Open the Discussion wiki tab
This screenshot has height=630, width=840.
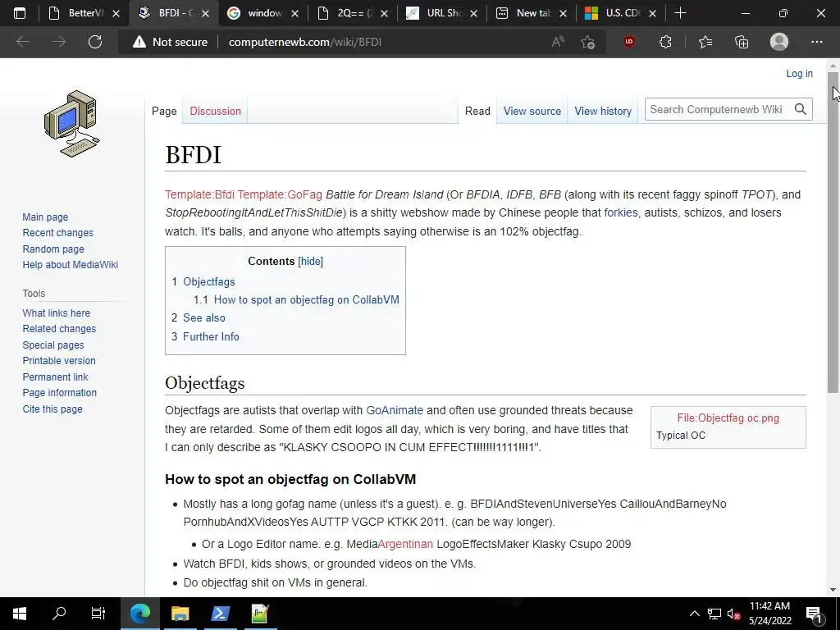(216, 111)
